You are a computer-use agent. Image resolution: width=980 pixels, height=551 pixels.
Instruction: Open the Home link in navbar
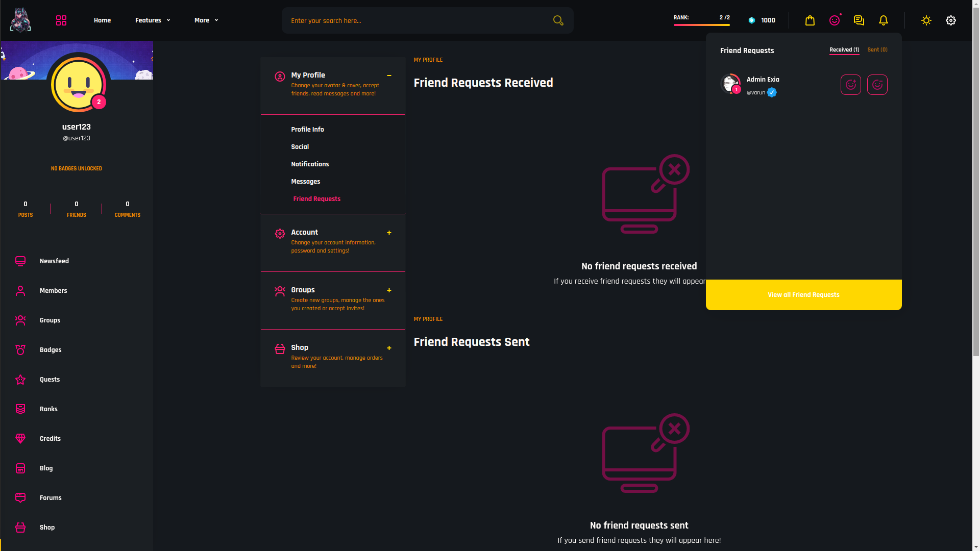tap(102, 20)
